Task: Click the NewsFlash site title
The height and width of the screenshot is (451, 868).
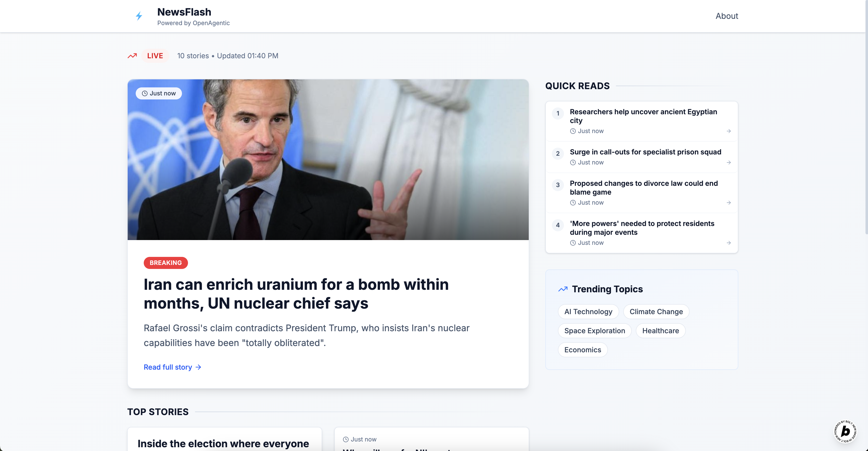Action: pyautogui.click(x=184, y=12)
